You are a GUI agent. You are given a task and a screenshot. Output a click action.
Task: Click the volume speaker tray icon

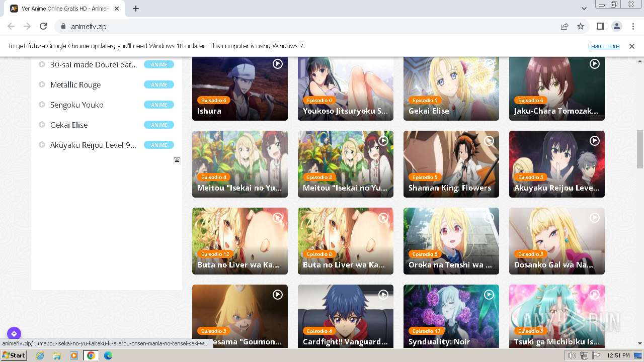click(x=572, y=355)
